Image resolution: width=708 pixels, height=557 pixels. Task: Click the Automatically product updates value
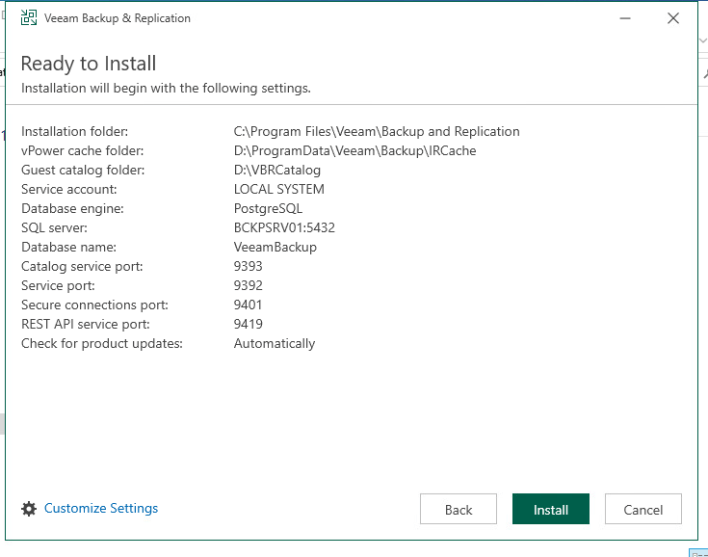(x=275, y=343)
